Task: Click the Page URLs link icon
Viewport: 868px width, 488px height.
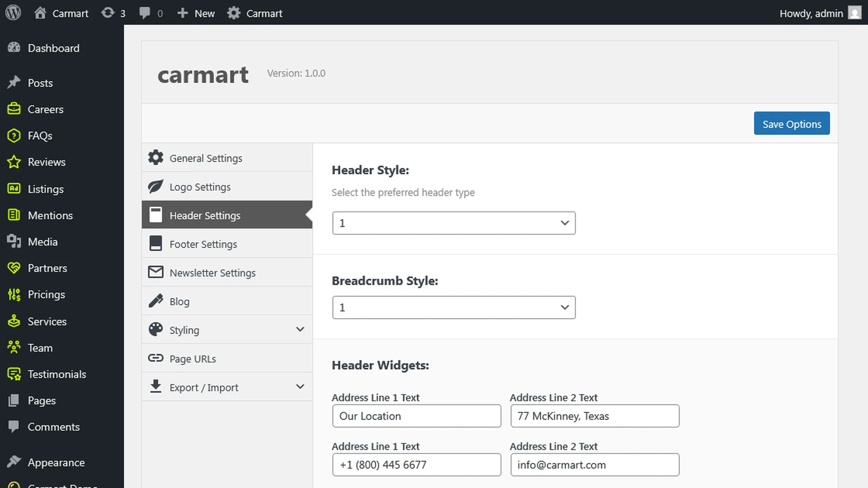Action: (x=156, y=358)
